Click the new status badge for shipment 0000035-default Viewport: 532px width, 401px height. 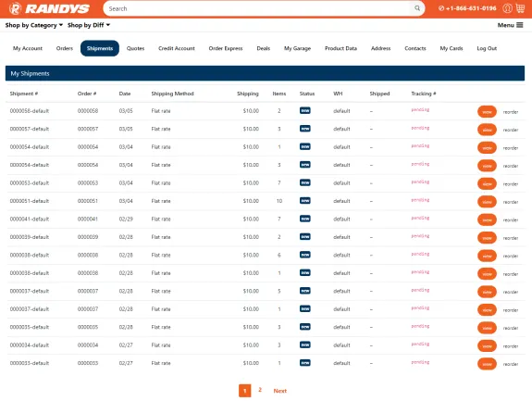point(305,327)
